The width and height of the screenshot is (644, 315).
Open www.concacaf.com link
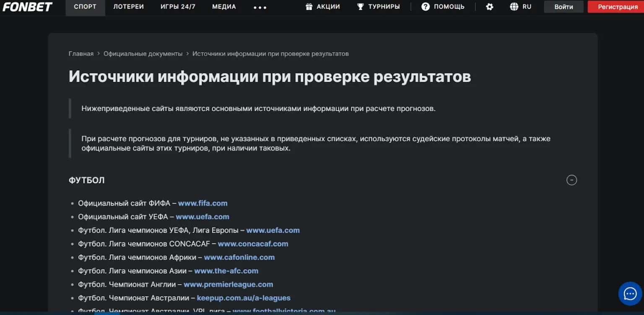253,243
